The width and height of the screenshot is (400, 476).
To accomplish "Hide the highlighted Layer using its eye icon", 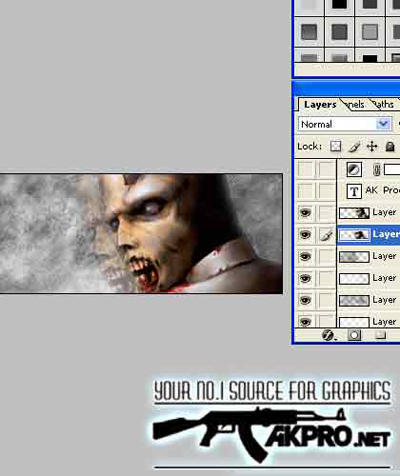I will (305, 235).
